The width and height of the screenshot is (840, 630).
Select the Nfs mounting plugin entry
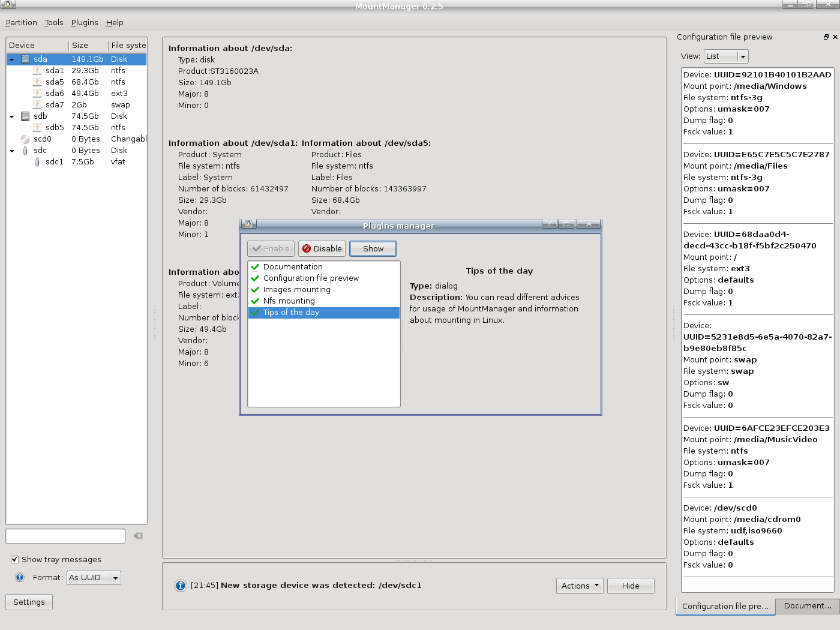[x=289, y=301]
